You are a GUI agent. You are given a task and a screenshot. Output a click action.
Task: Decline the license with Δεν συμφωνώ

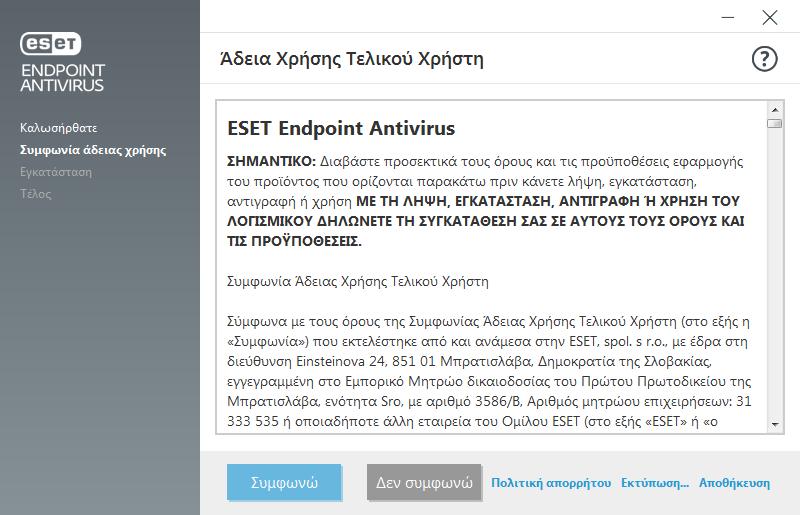[424, 482]
